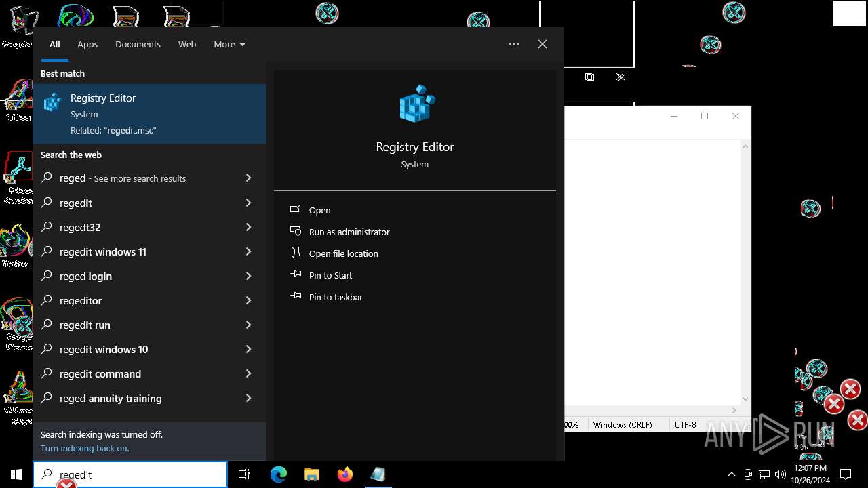Switch to the Apps tab
This screenshot has height=488, width=868.
[x=87, y=44]
